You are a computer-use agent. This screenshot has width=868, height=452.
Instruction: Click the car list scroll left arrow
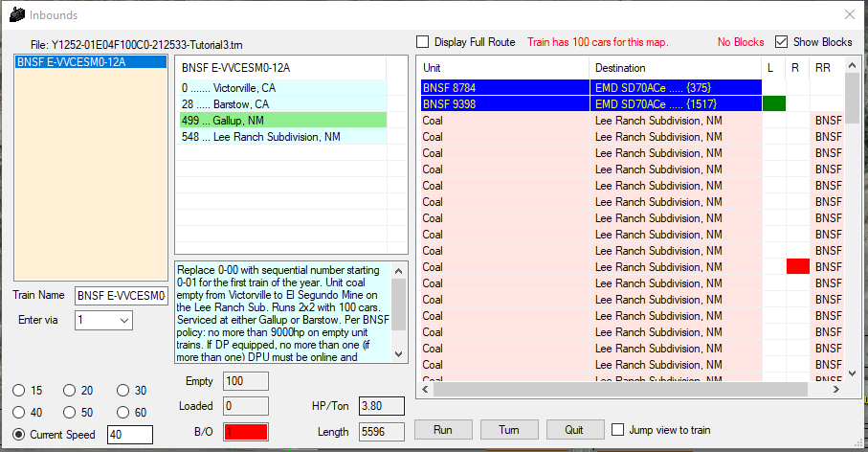425,390
